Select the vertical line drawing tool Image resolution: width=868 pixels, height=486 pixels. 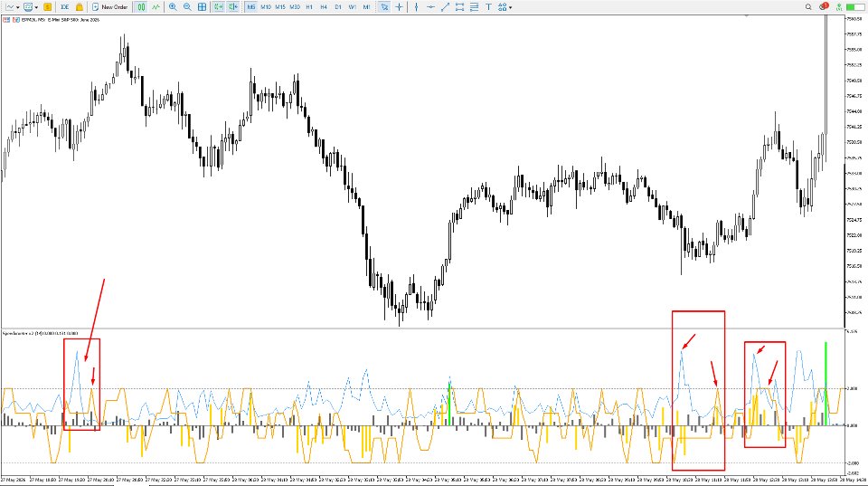tap(416, 7)
